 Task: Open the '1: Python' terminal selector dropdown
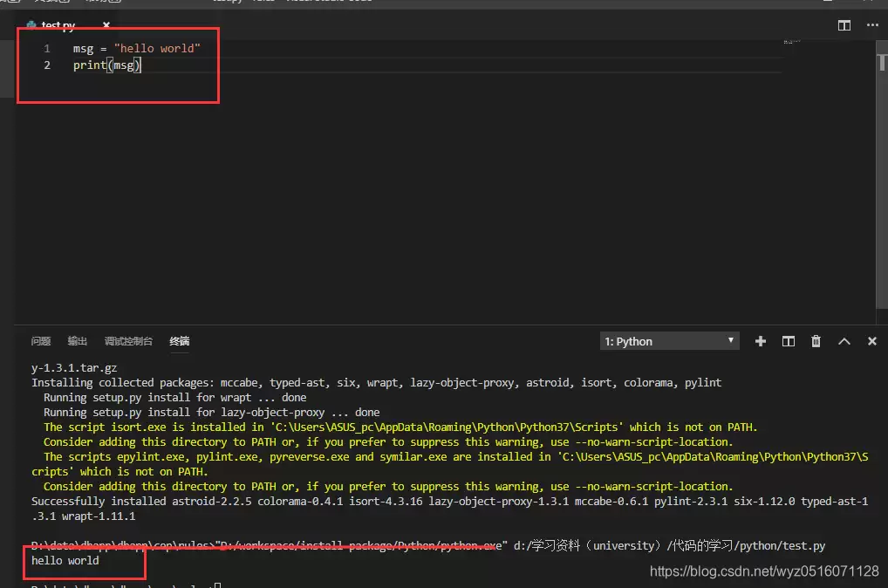pyautogui.click(x=669, y=341)
